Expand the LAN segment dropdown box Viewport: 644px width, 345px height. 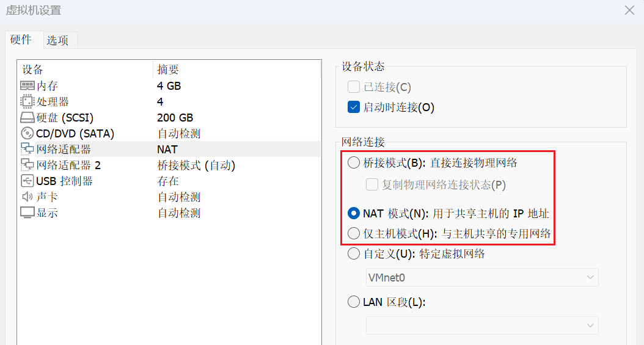[482, 325]
